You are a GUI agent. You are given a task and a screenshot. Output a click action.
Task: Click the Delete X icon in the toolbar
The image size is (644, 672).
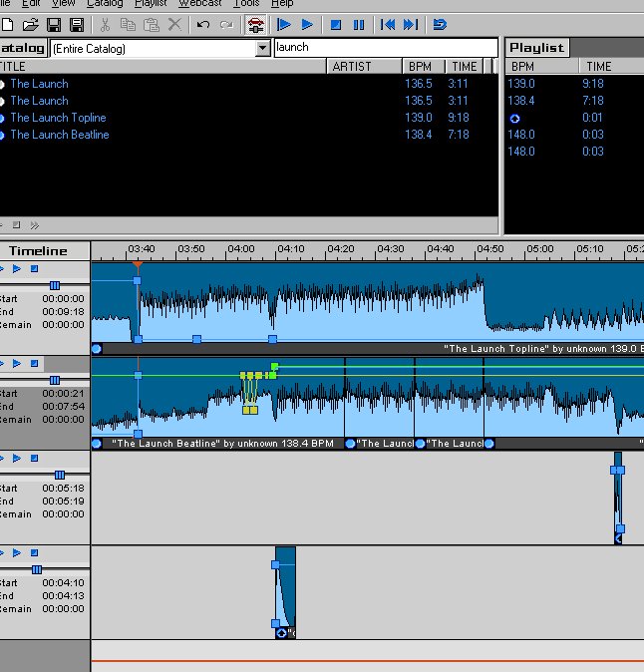coord(174,25)
